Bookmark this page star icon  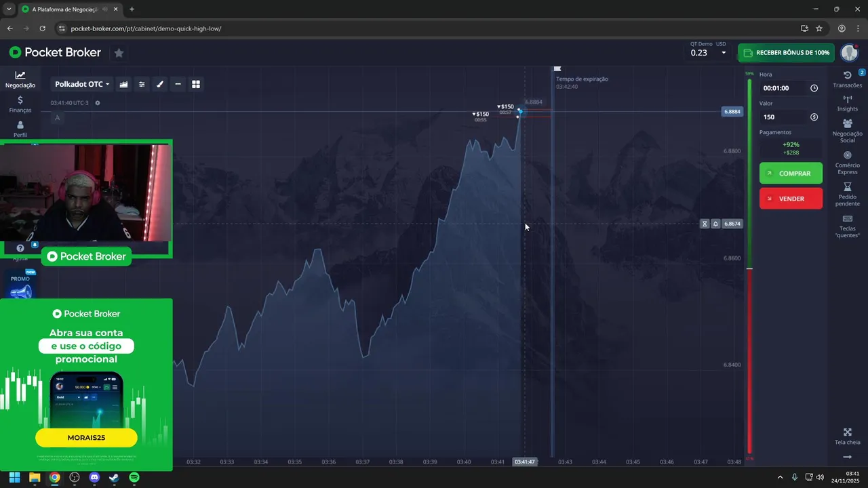pyautogui.click(x=819, y=28)
